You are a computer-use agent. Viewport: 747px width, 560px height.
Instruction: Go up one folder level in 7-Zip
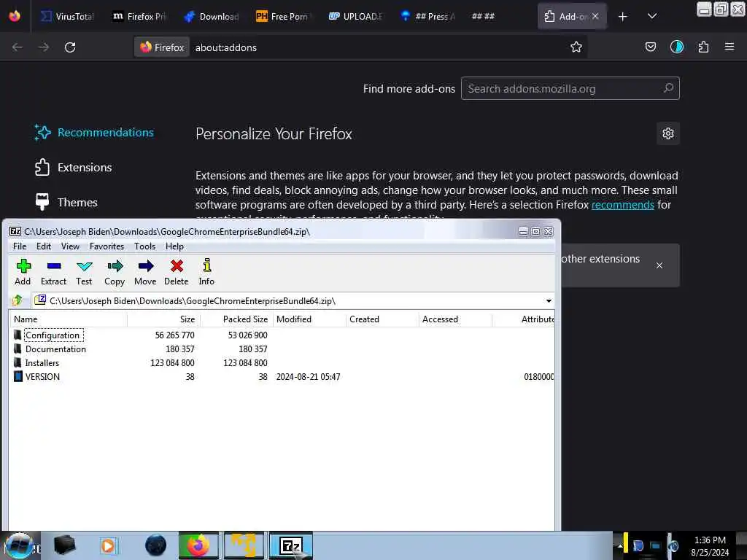[18, 300]
